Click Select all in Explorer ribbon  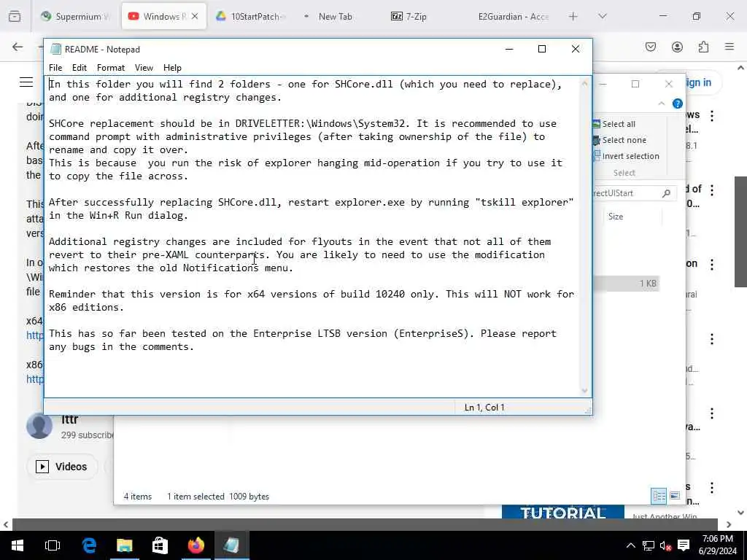coord(614,124)
